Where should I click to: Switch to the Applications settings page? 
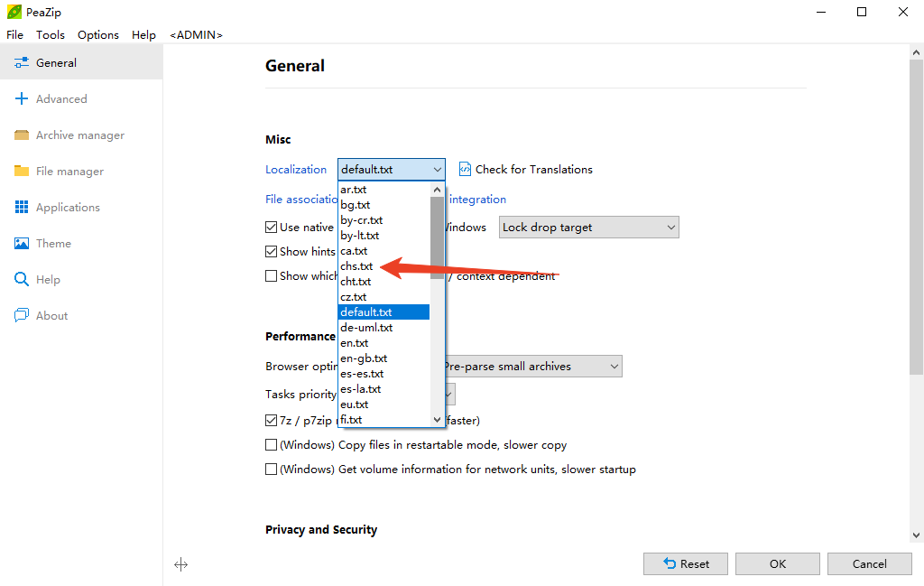(81, 208)
